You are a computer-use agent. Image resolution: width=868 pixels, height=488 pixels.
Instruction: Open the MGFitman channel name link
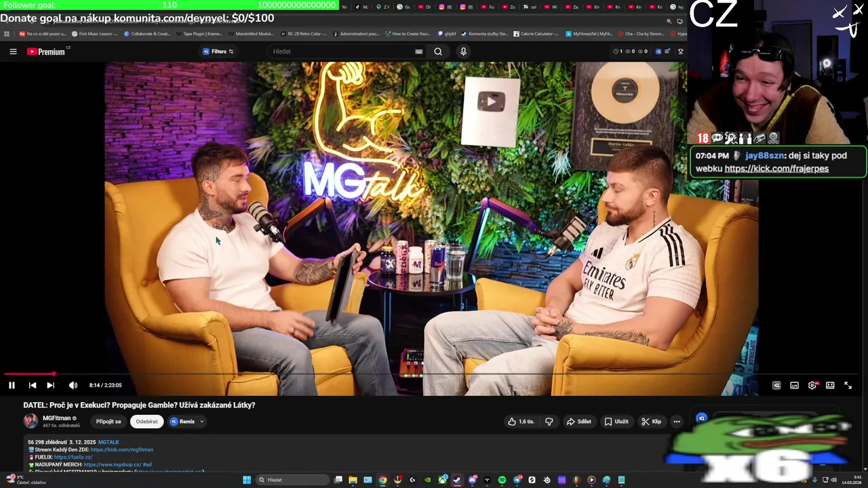click(56, 418)
